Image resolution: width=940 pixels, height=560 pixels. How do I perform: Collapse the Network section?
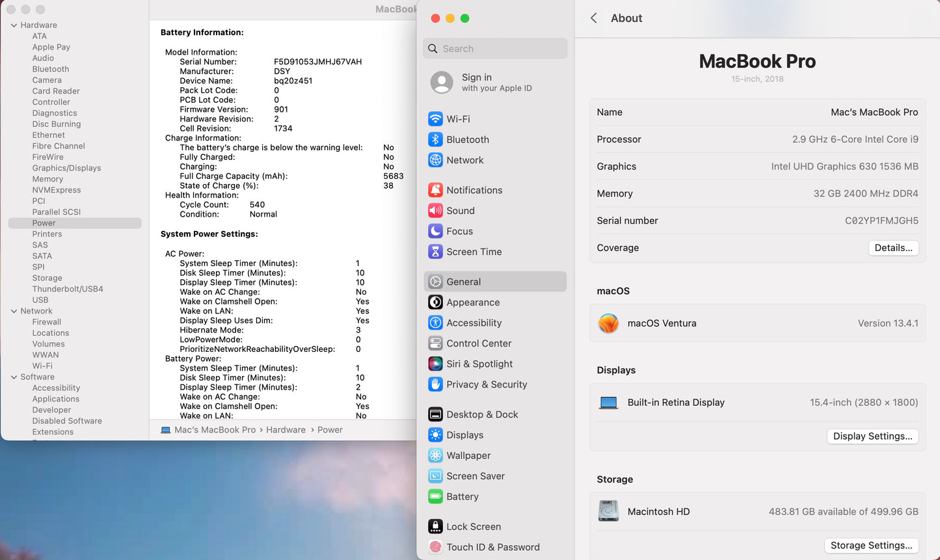[x=14, y=311]
